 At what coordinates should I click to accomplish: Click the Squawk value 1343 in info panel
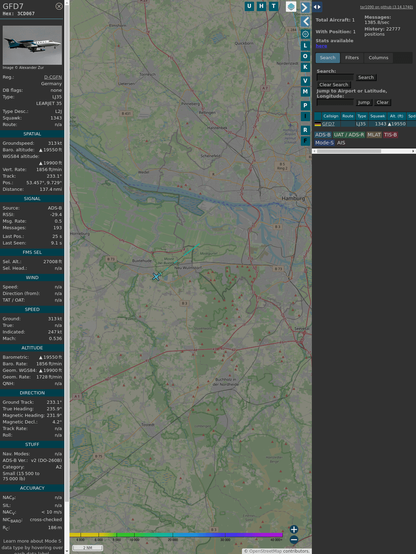point(56,118)
